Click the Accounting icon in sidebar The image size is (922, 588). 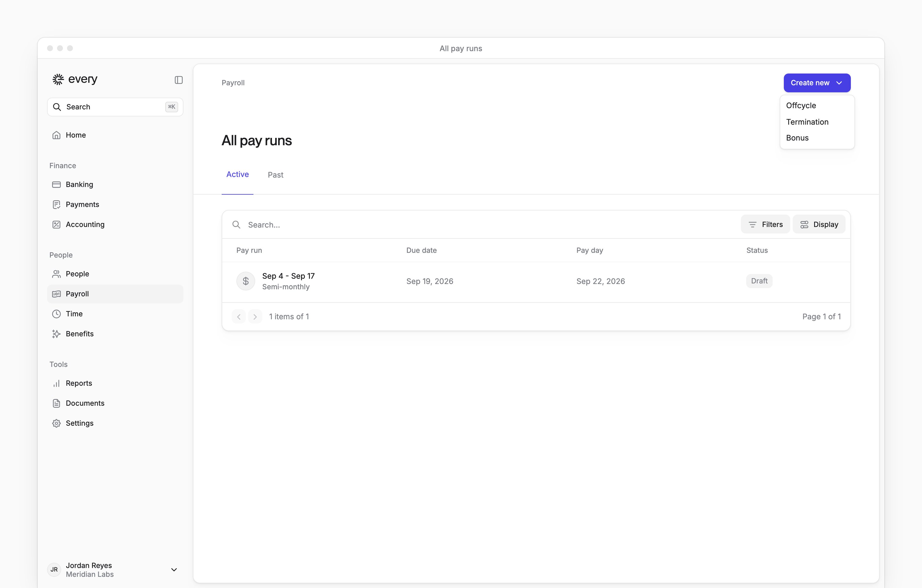tap(56, 224)
